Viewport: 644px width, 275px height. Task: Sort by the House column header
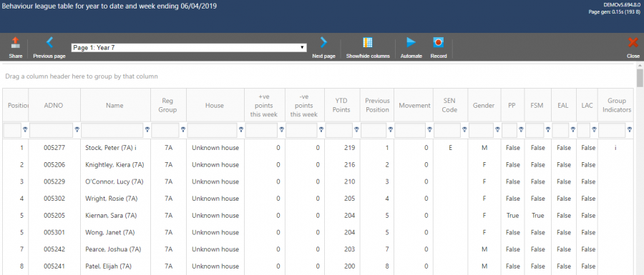pos(215,105)
